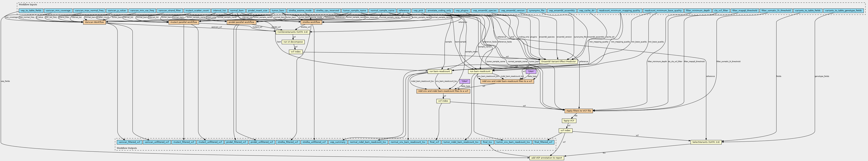Select the varscan_filtered_vcf output node
Image resolution: width=868 pixels, height=161 pixels.
pos(129,142)
